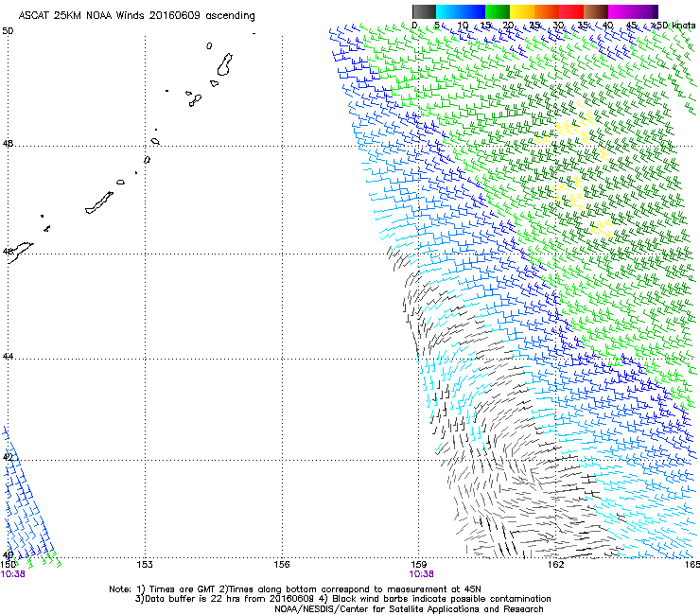
Task: Click the longitude label "153" on the bottom axis
Action: click(145, 565)
